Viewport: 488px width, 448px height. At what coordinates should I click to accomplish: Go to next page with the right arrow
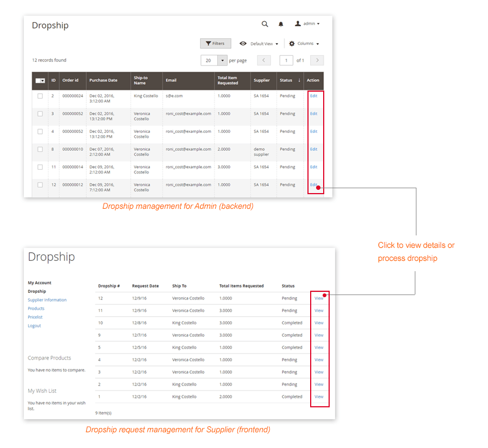coord(317,60)
